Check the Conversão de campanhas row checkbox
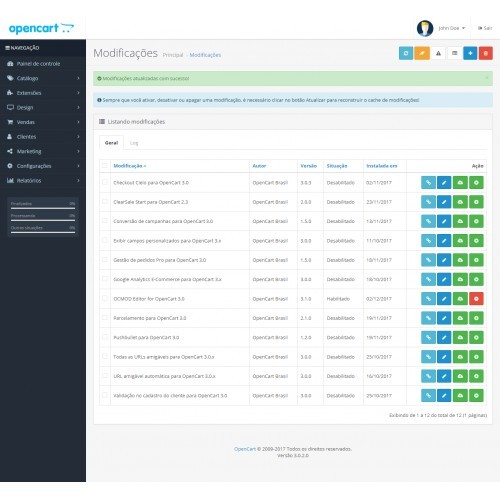The width and height of the screenshot is (500, 500). pos(105,221)
